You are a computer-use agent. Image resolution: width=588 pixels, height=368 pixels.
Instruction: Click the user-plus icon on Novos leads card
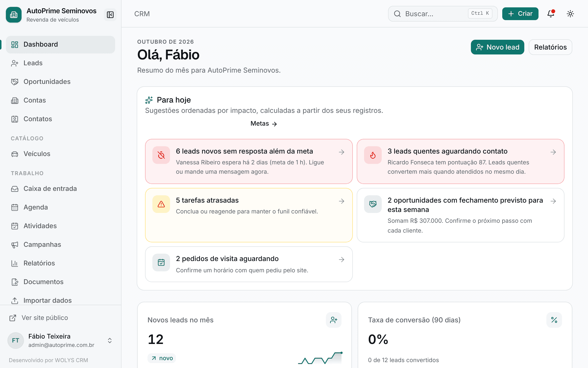point(334,320)
